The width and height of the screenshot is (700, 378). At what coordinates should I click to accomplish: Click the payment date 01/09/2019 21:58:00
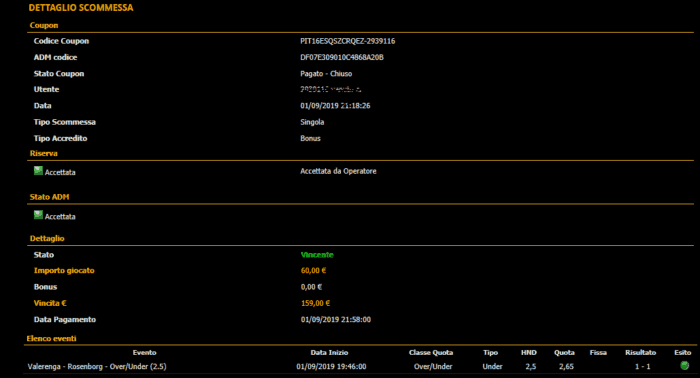click(336, 320)
